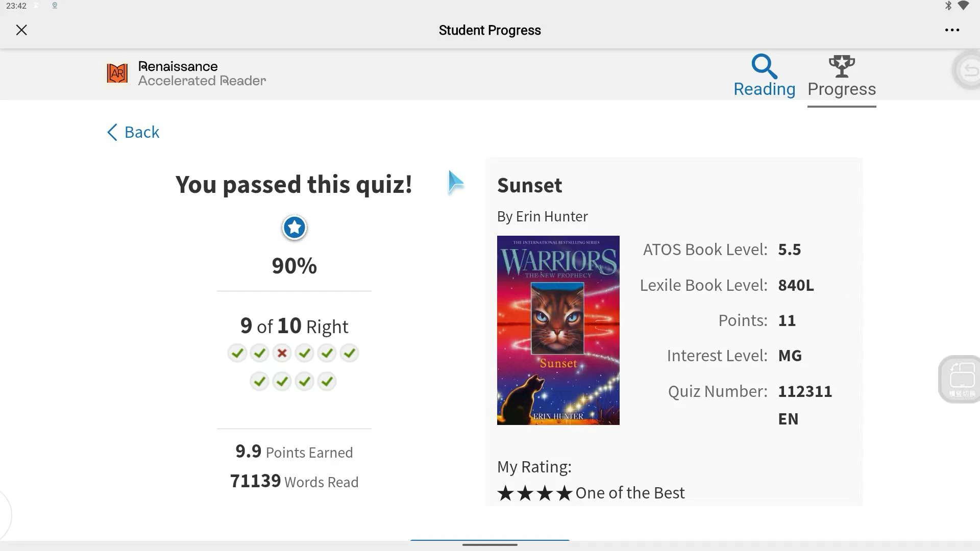
Task: Click the first green checkmark result
Action: pyautogui.click(x=237, y=353)
